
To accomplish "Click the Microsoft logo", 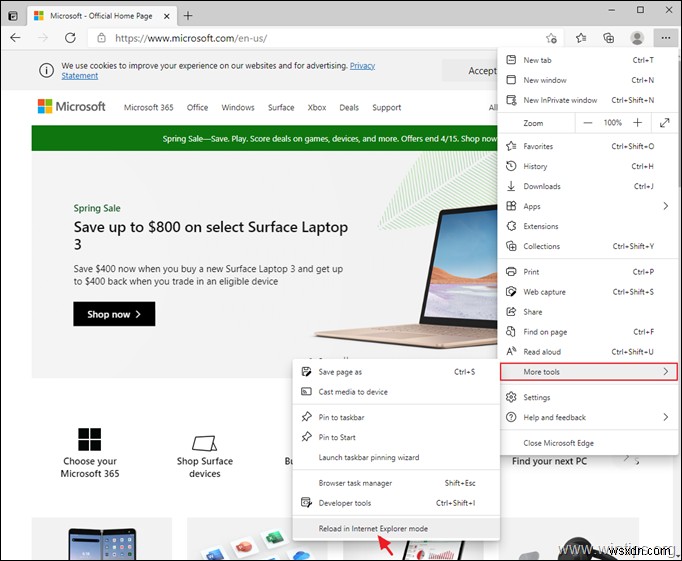I will (71, 107).
